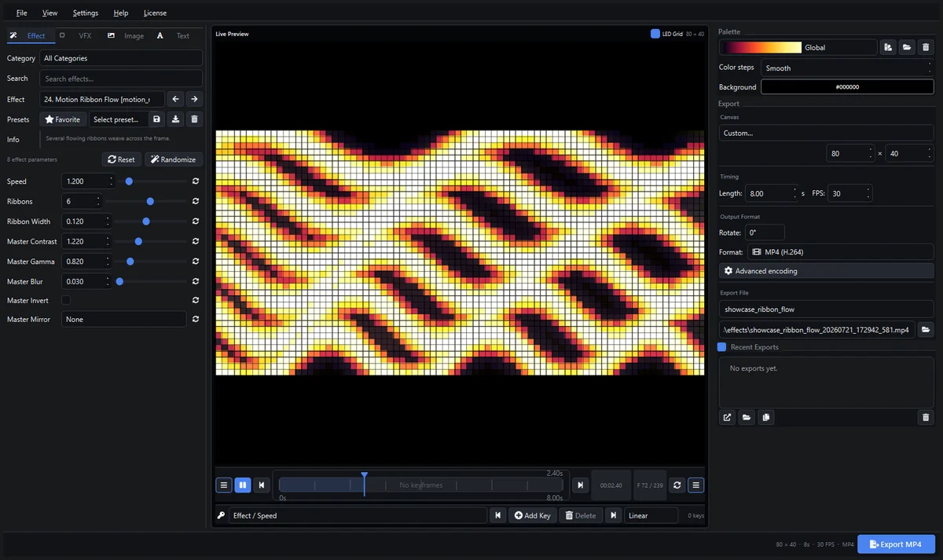Open the Linear interpolation dropdown
Screen dimensions: 943x560
(x=651, y=515)
